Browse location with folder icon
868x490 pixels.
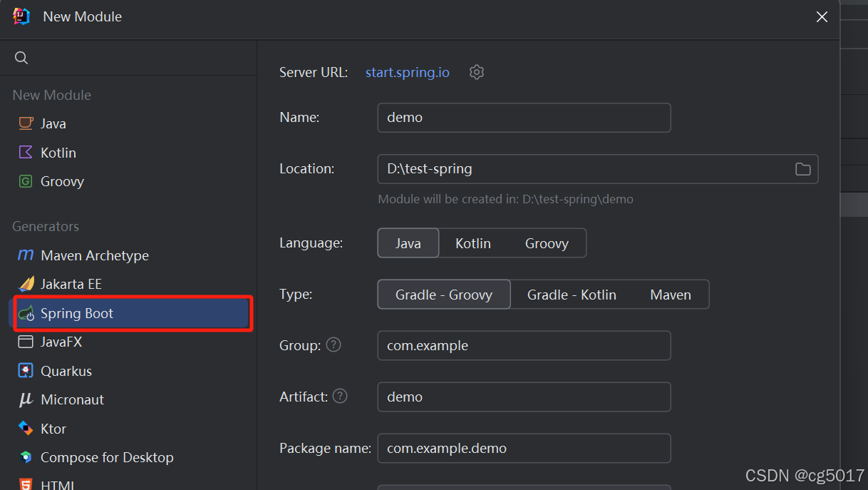(803, 169)
